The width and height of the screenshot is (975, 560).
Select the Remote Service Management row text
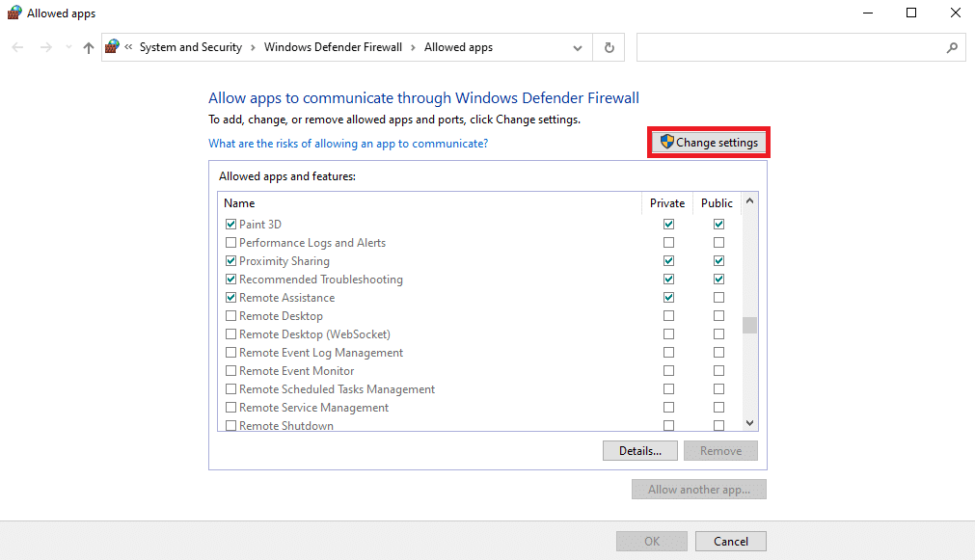pyautogui.click(x=314, y=408)
